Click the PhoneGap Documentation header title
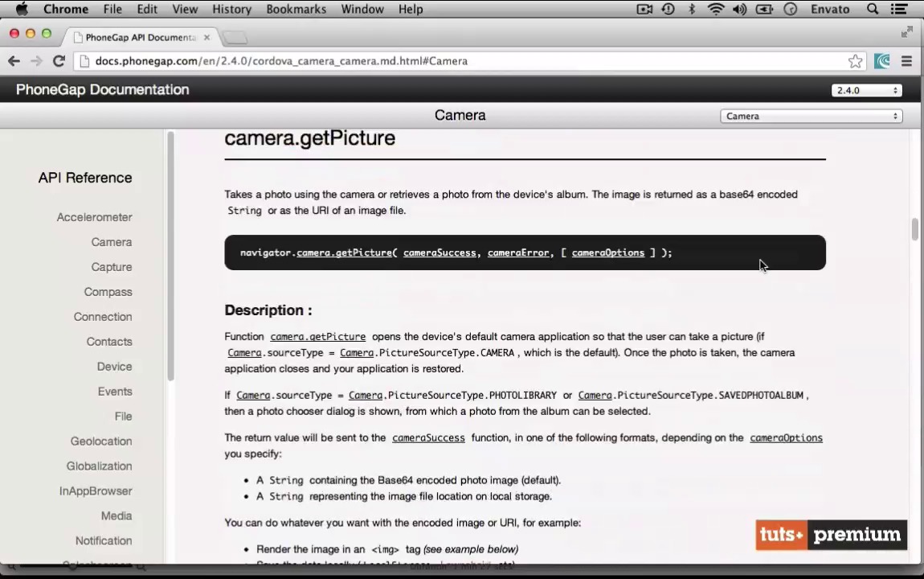Image resolution: width=924 pixels, height=579 pixels. point(103,89)
